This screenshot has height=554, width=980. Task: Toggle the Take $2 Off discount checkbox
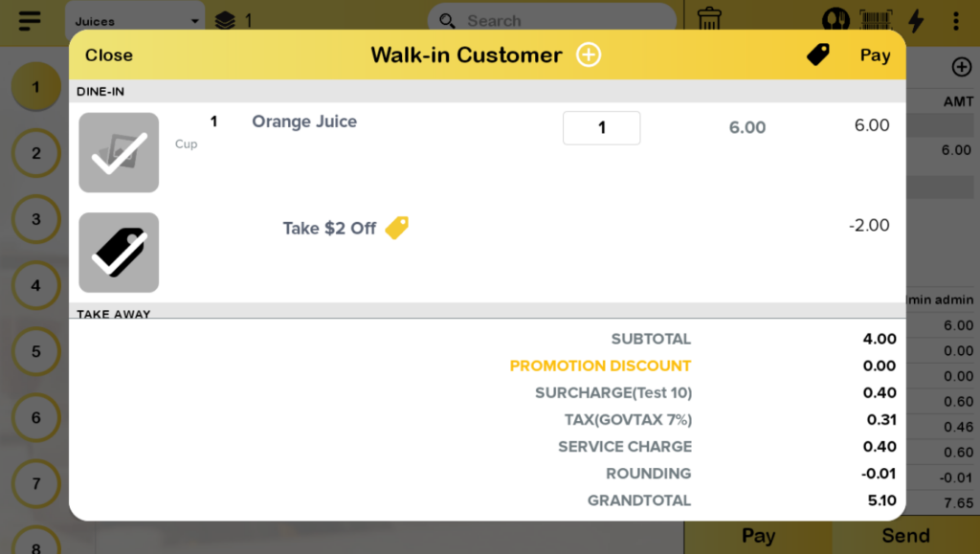pos(119,253)
